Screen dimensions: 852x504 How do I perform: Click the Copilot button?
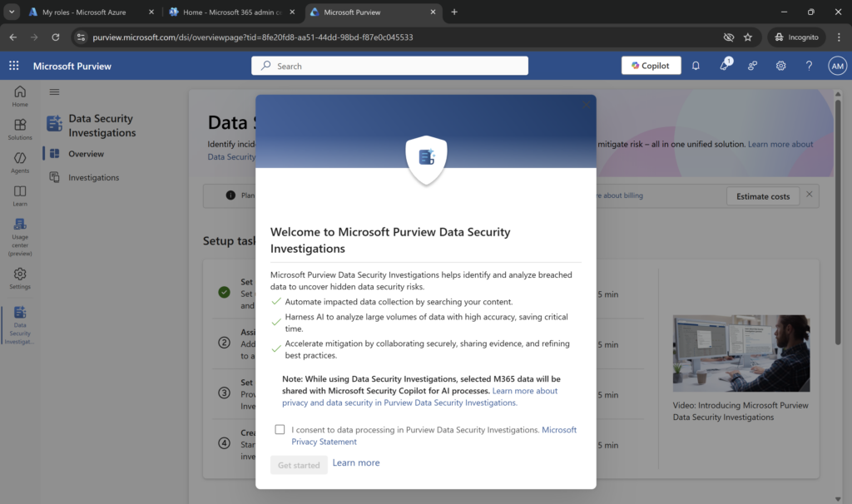(x=651, y=66)
